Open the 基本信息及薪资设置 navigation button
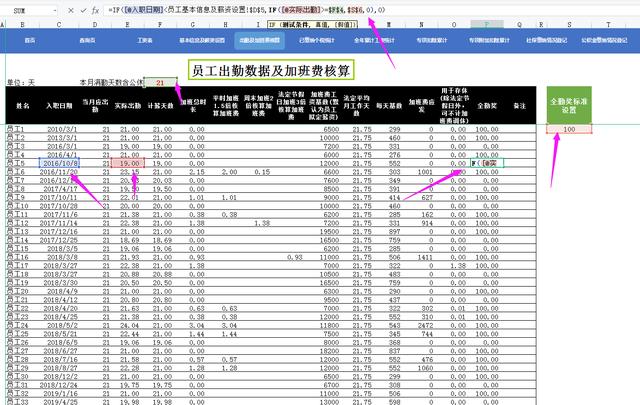640x405 pixels. 202,40
